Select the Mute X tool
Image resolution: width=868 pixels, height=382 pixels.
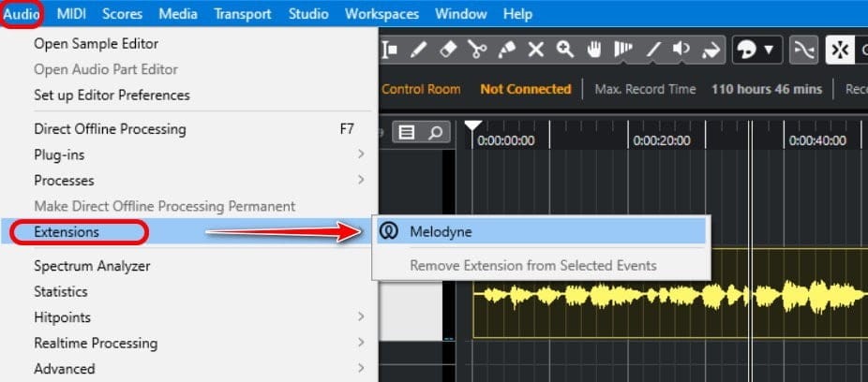(535, 51)
